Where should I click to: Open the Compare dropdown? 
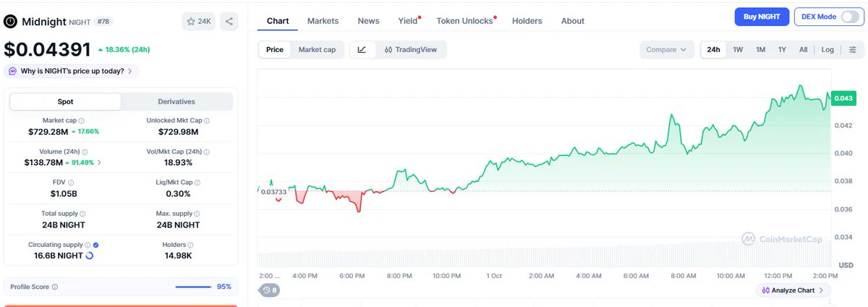[x=666, y=50]
